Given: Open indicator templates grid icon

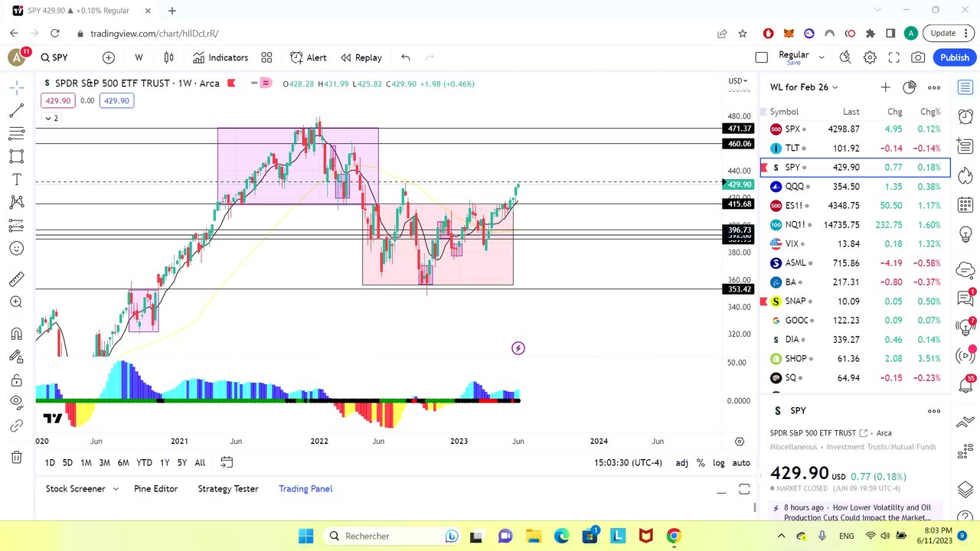Looking at the screenshot, I should pyautogui.click(x=266, y=57).
